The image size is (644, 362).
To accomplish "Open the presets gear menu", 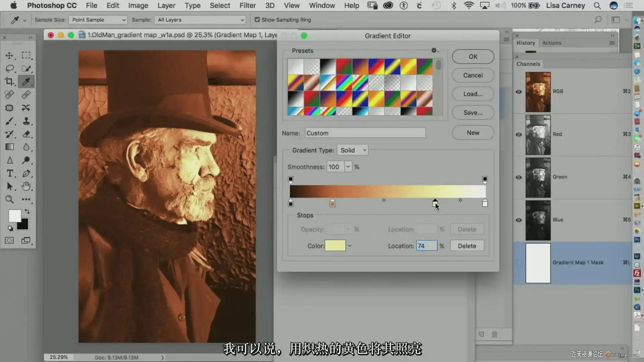I will pyautogui.click(x=434, y=50).
